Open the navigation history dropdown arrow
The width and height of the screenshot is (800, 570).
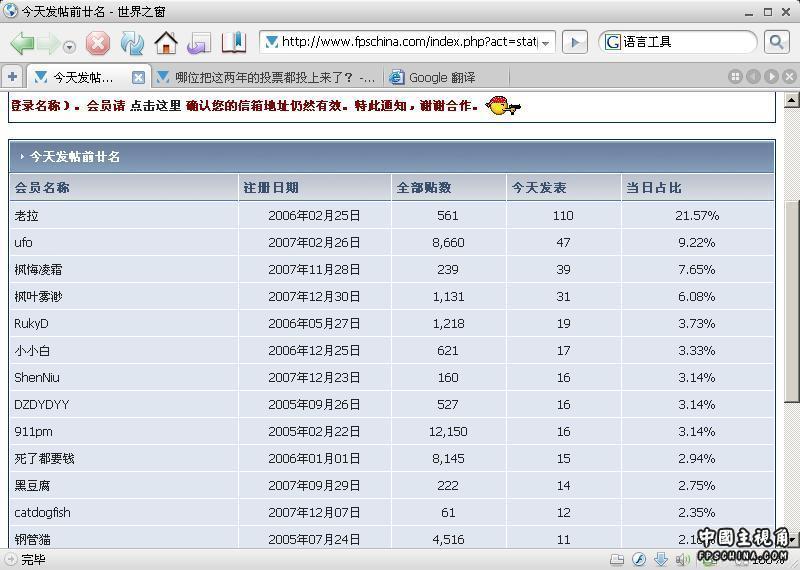(x=69, y=47)
